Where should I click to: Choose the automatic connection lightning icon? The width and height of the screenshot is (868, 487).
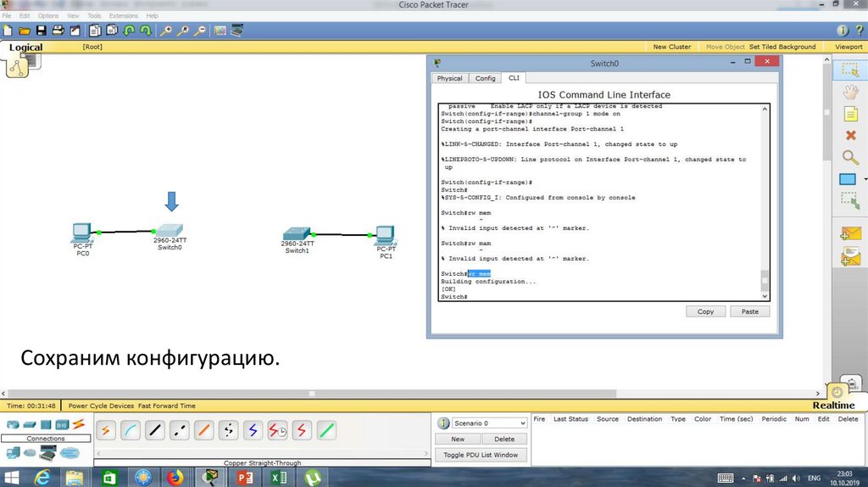[107, 430]
